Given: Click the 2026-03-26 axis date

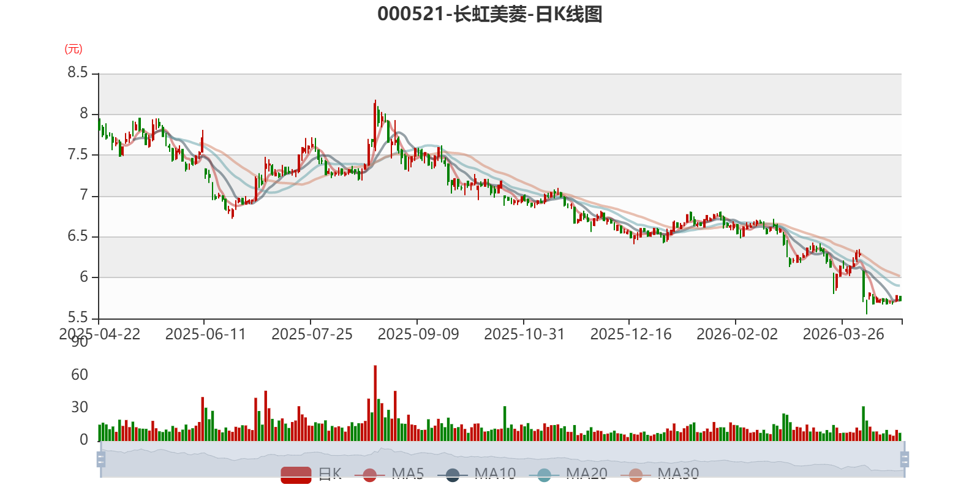Looking at the screenshot, I should pos(843,334).
